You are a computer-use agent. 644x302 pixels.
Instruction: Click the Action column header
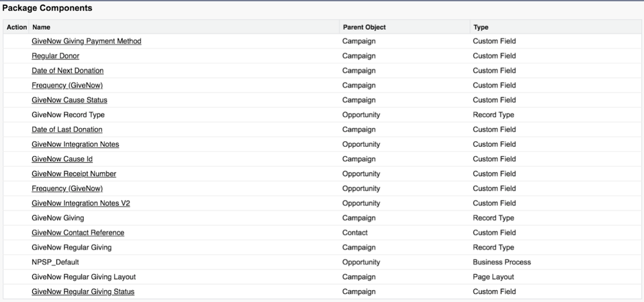coord(17,27)
